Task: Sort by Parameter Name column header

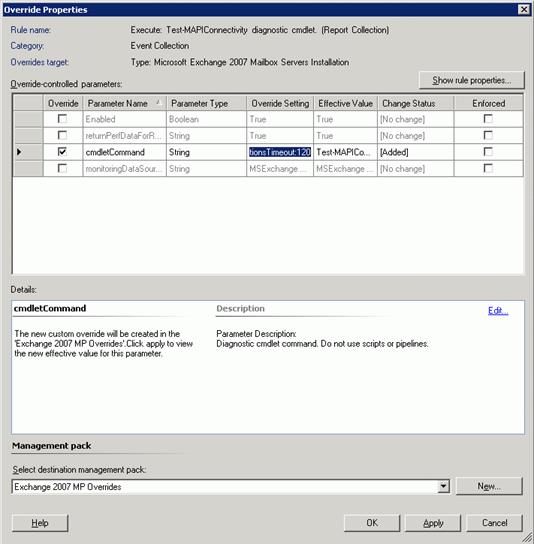Action: pos(124,103)
